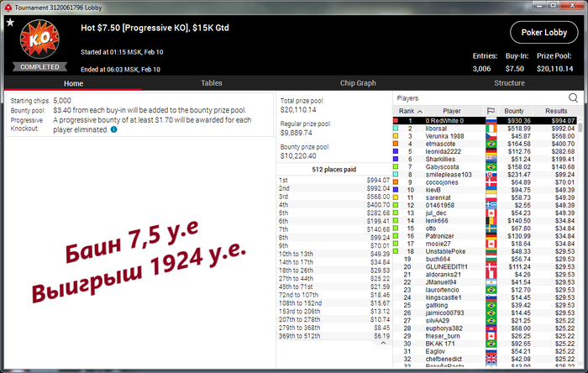588x373 pixels.
Task: Click the German flag beside leonida2222
Action: coord(491,151)
